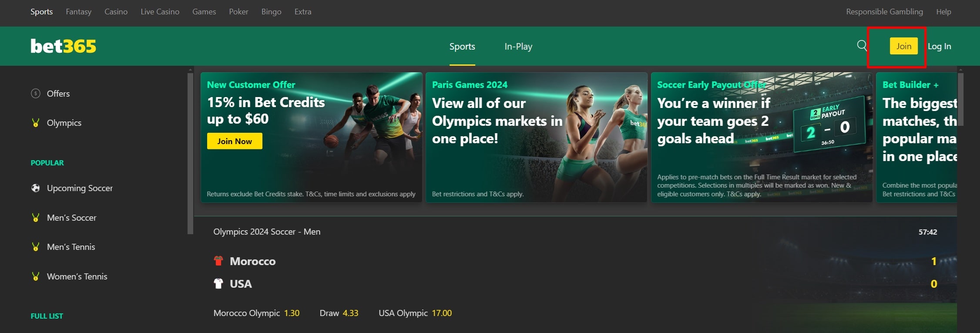The width and height of the screenshot is (980, 333).
Task: Click medal icon beside Men's Soccer
Action: (36, 218)
